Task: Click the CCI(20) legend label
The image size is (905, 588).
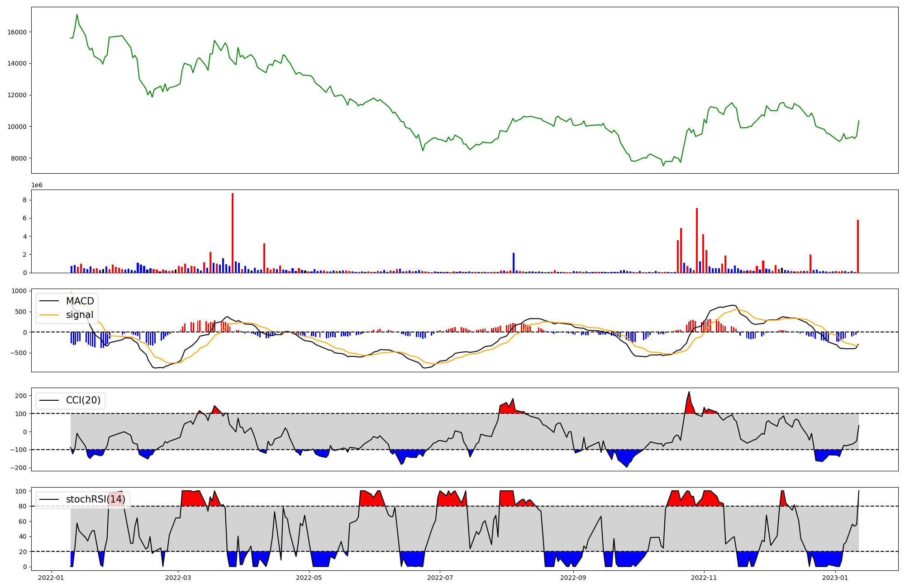Action: coord(83,400)
